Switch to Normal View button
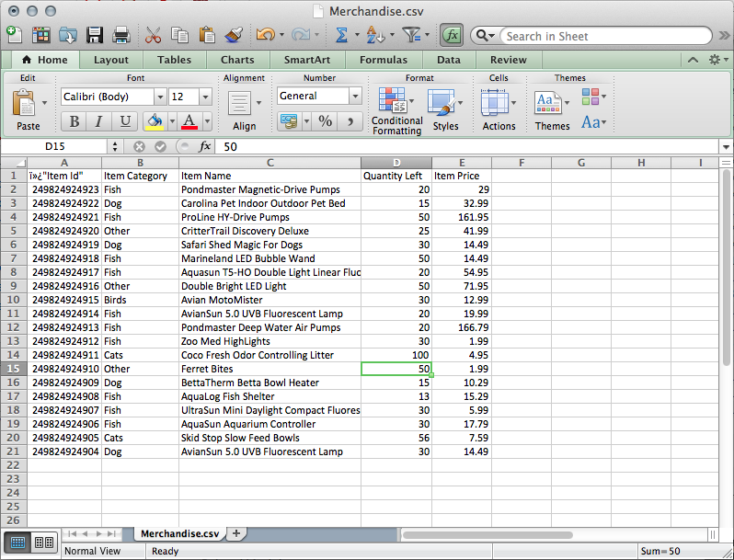Viewport: 734px width, 560px height. [x=17, y=543]
